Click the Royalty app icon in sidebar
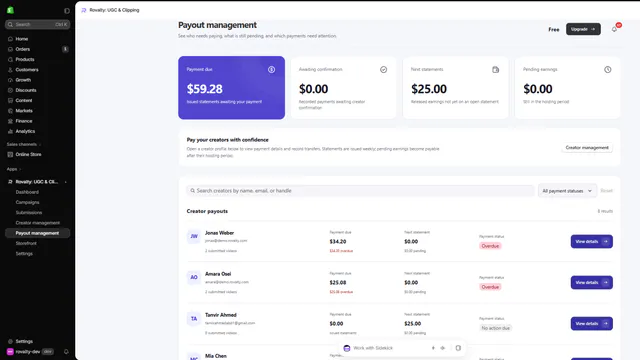640x360 pixels. point(10,182)
